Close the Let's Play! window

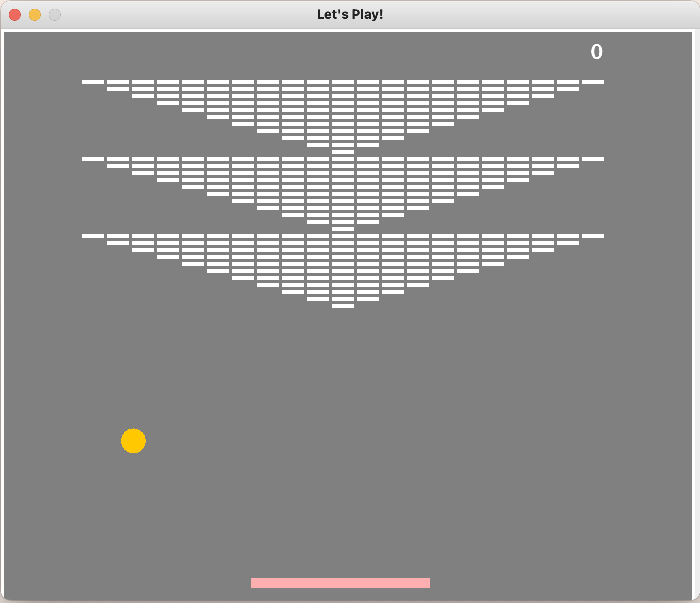pos(15,15)
